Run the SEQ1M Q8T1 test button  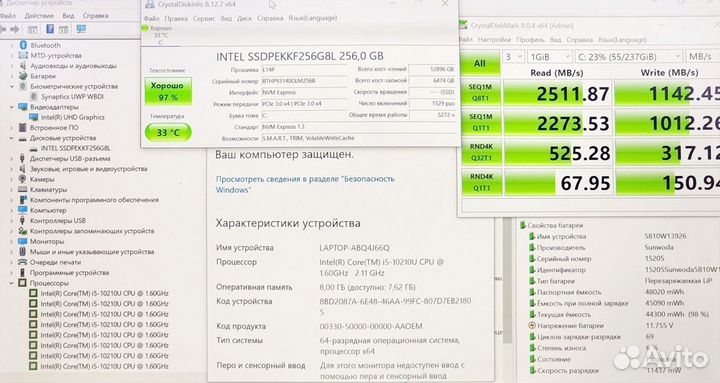point(480,92)
